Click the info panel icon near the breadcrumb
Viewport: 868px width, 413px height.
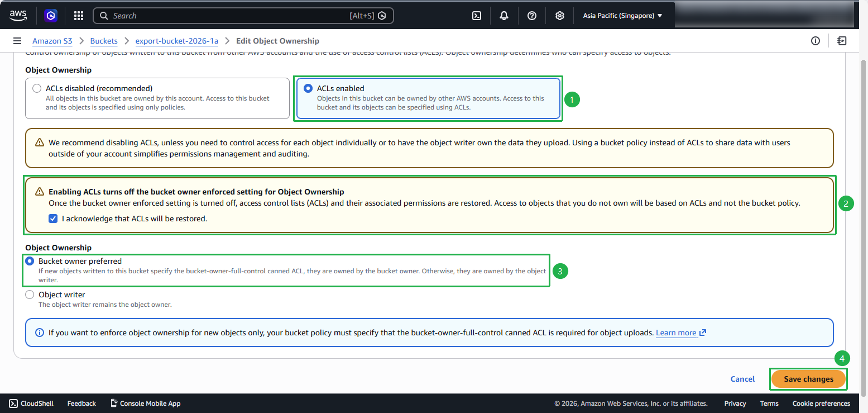tap(816, 41)
